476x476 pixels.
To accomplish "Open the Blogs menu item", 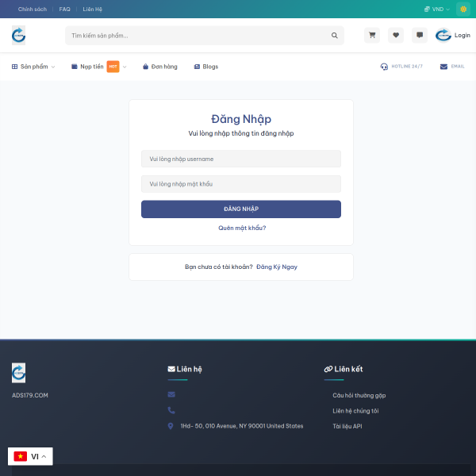I will (205, 67).
